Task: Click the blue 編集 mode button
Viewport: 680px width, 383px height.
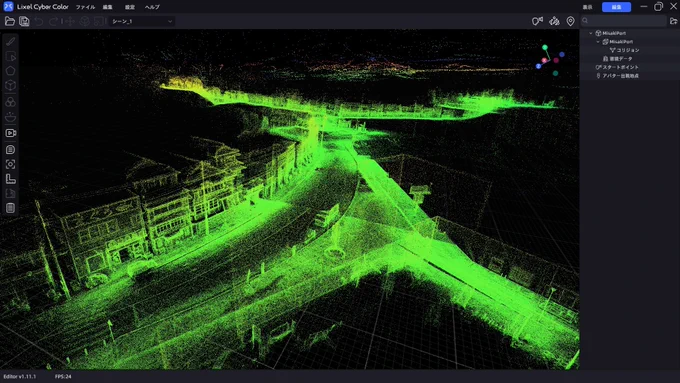Action: [616, 7]
